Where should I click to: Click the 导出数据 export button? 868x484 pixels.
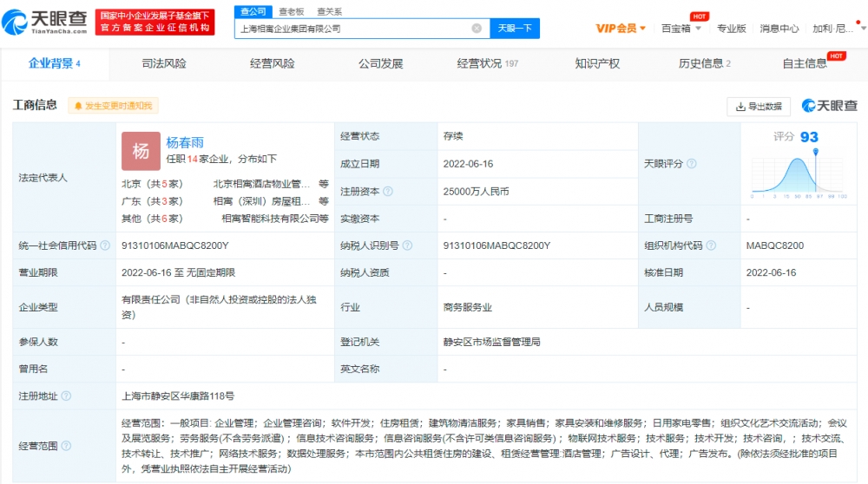click(759, 106)
